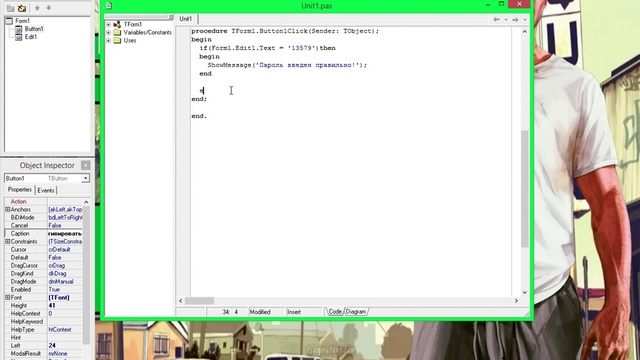Click the code editor vertical scrollbar thumb

tap(524, 189)
